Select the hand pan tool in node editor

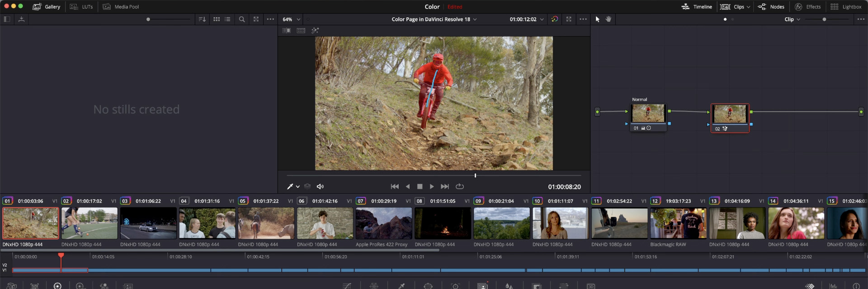(609, 19)
